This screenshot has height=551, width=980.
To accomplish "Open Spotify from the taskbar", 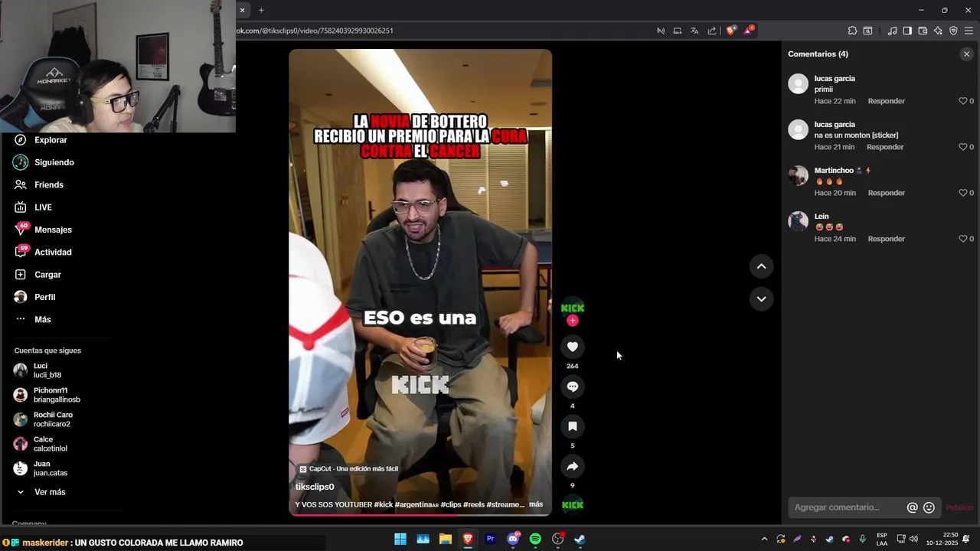I will pos(535,539).
